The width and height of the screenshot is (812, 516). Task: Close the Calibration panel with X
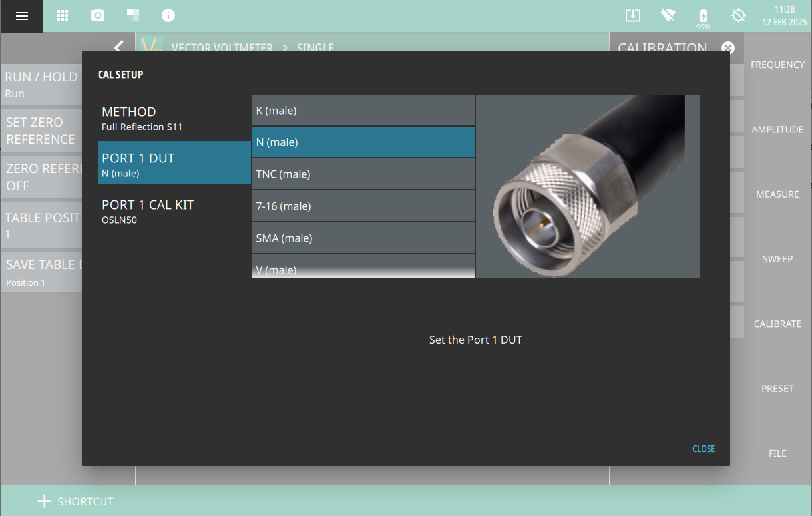(728, 48)
